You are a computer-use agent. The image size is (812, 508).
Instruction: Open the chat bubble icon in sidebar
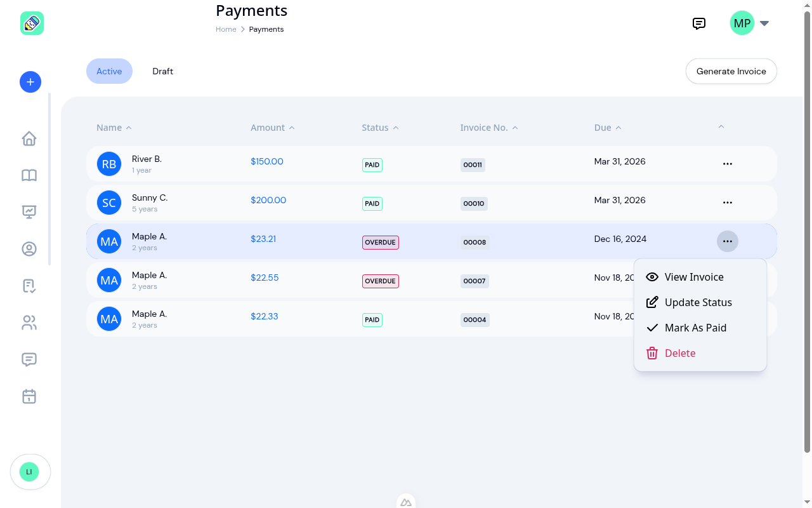(x=29, y=359)
